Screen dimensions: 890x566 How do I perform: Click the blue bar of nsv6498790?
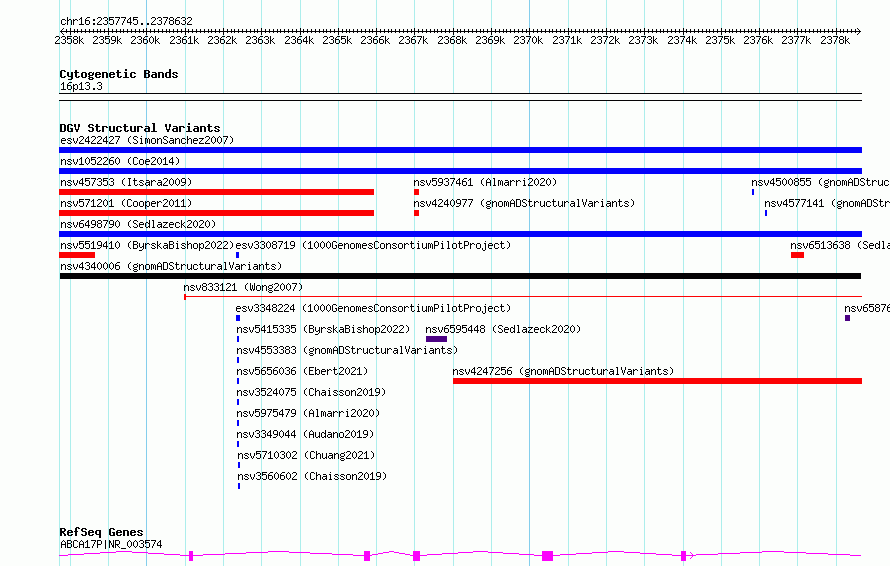460,234
